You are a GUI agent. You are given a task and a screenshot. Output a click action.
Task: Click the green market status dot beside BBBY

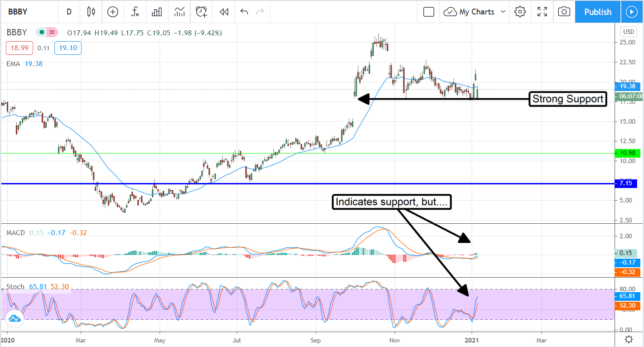point(41,32)
